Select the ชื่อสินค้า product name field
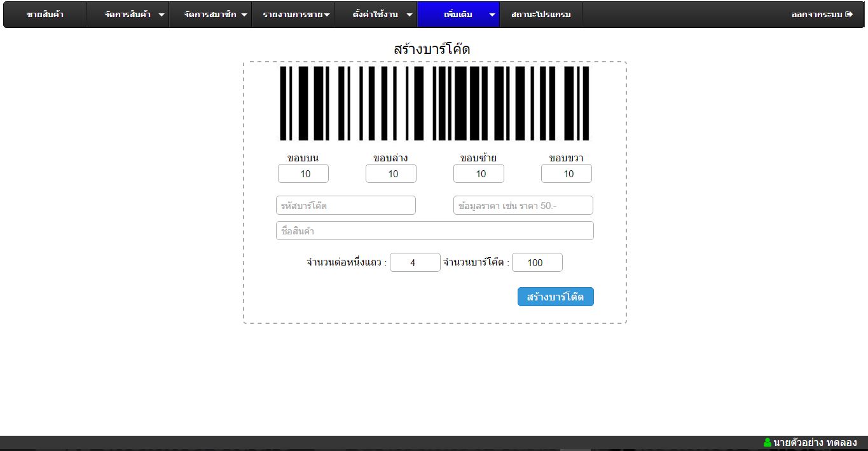The width and height of the screenshot is (868, 451). (435, 231)
